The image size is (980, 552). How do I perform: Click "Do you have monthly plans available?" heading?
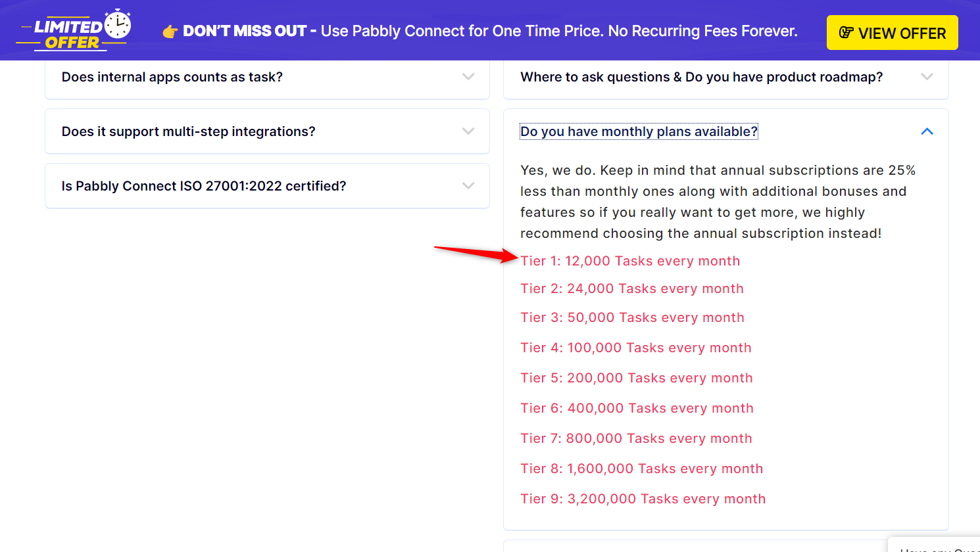[x=639, y=131]
